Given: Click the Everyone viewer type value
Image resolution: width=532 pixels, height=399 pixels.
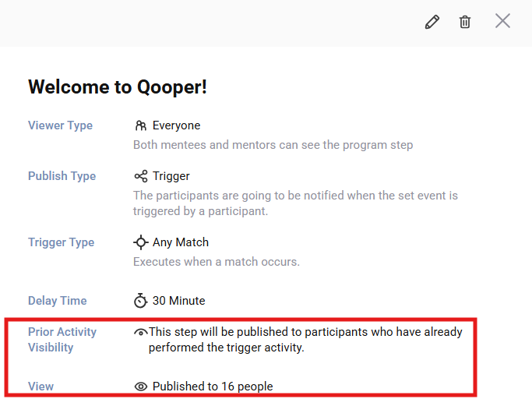Looking at the screenshot, I should tap(176, 125).
